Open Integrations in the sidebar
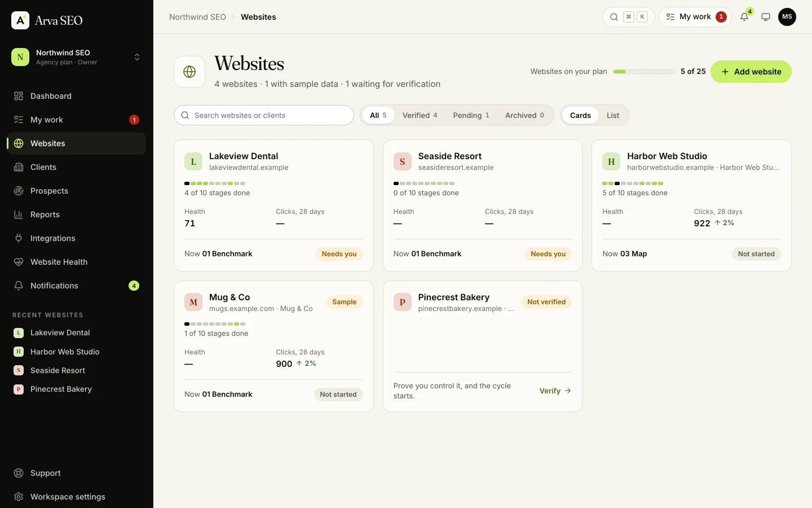Screen dimensions: 812x508 click(x=76, y=238)
